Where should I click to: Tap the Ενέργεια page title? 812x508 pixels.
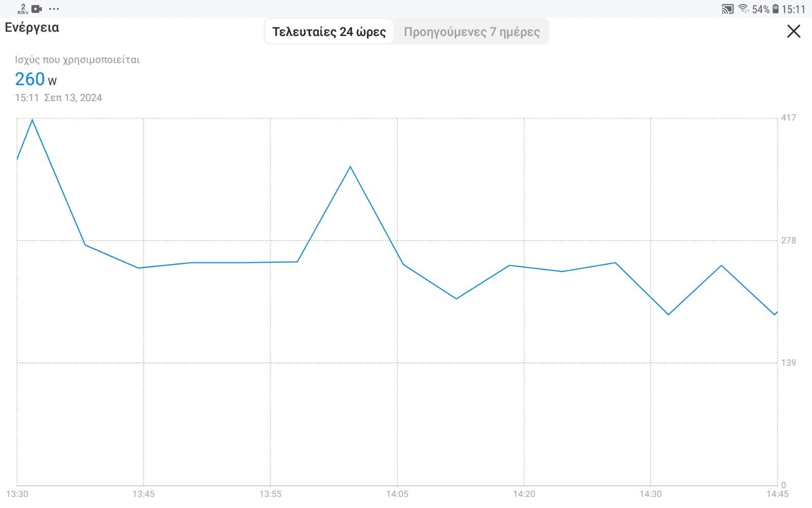[32, 27]
